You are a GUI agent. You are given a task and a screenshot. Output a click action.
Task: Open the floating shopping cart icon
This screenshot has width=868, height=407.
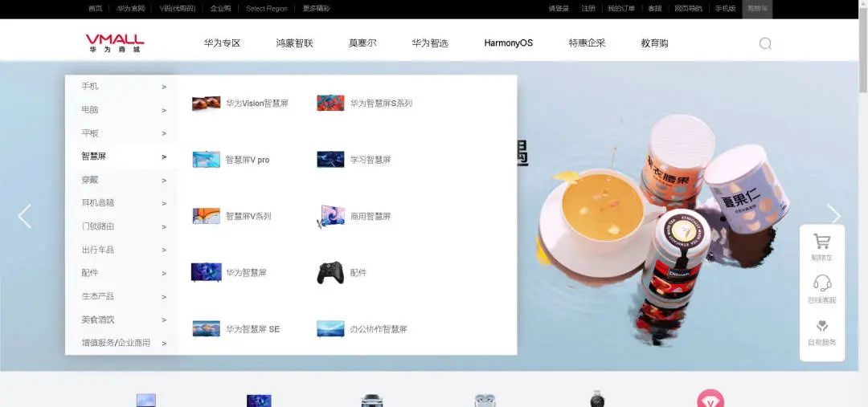pos(821,242)
